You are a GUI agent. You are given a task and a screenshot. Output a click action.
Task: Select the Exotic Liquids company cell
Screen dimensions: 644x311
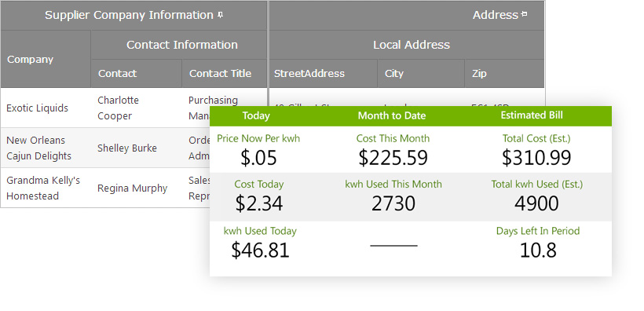(46, 108)
